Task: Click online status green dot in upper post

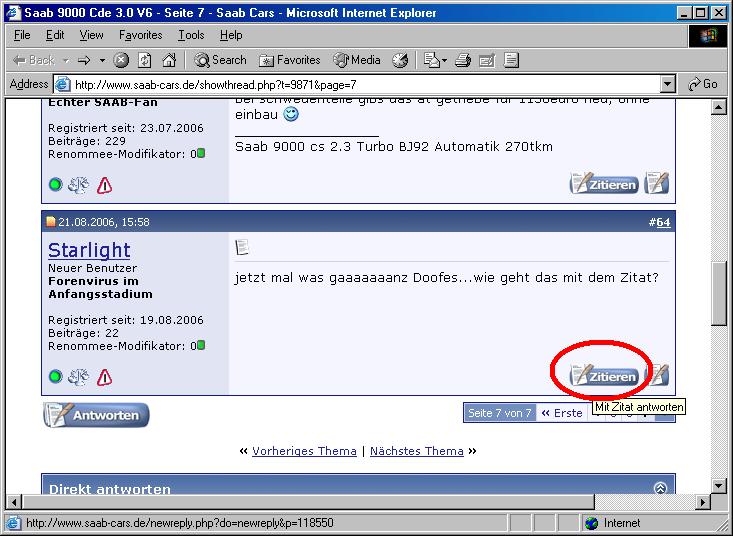Action: [56, 185]
